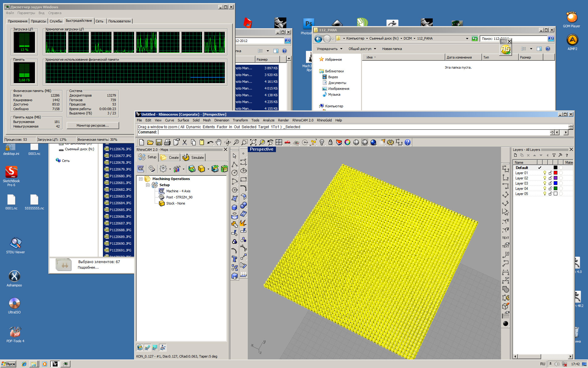Switch to the Simulate tab in RhinoCAM
This screenshot has height=368, width=588.
tap(194, 157)
